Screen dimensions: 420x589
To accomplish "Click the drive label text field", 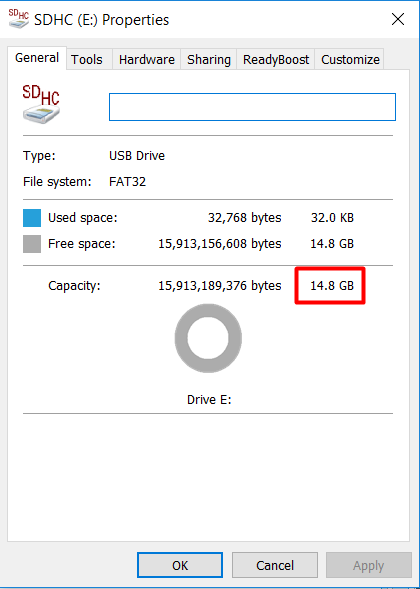I will (252, 107).
